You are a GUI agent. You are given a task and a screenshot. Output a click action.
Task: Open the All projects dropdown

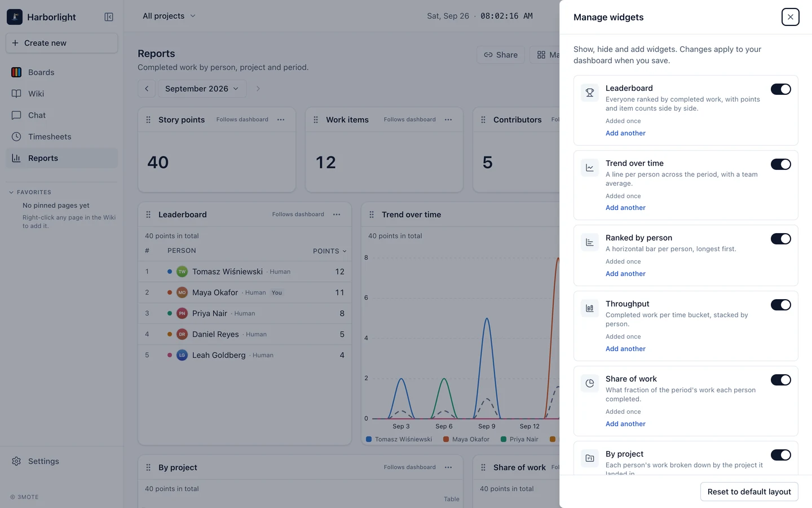[169, 16]
